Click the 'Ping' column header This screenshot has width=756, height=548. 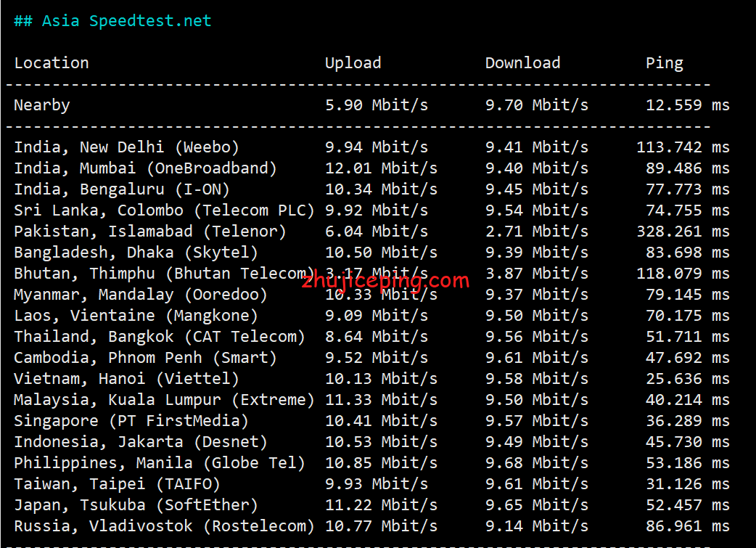pyautogui.click(x=665, y=64)
